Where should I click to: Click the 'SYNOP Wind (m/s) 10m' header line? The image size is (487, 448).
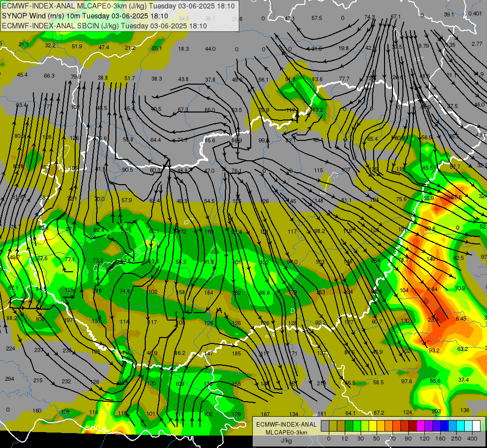pyautogui.click(x=85, y=16)
